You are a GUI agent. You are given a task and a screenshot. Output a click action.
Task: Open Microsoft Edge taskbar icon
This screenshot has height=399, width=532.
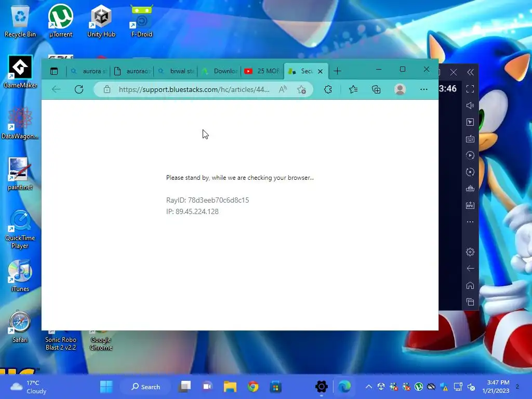(344, 387)
